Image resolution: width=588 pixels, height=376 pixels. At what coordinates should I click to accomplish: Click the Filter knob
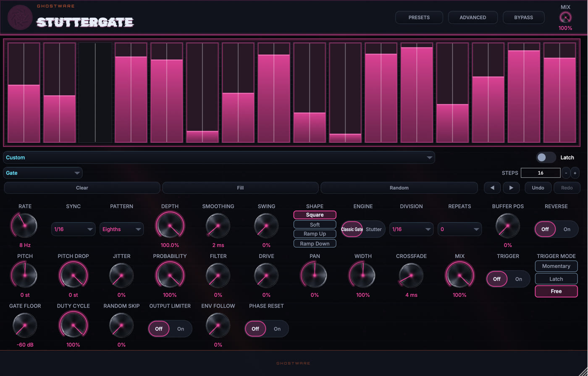pos(218,275)
